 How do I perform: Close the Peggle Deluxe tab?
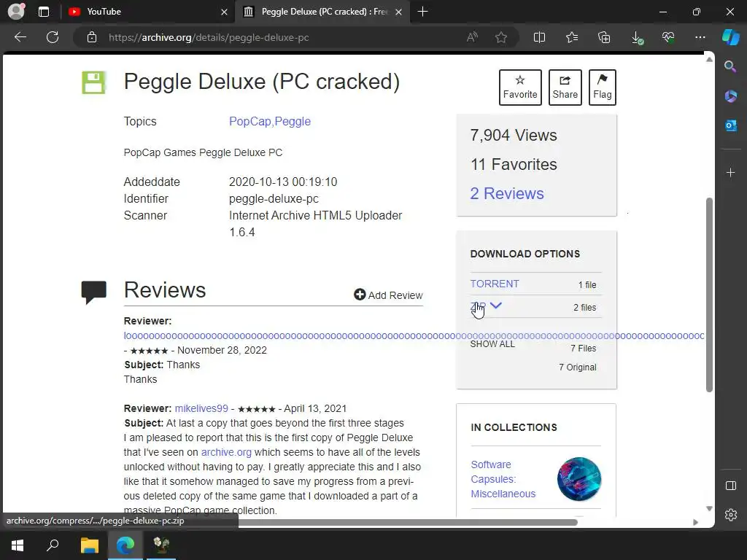tap(399, 12)
